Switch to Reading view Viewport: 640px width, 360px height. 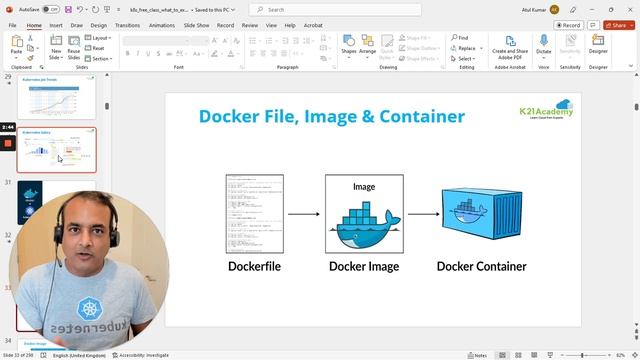[x=534, y=356]
